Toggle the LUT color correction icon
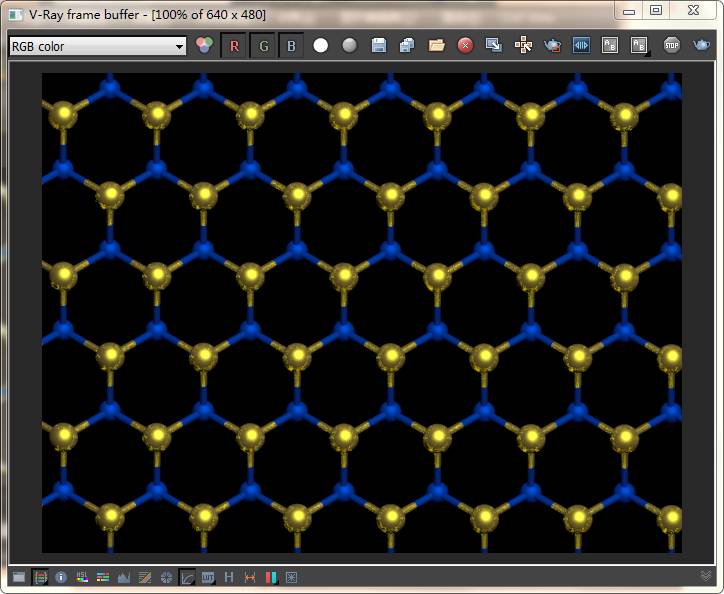724x594 pixels. [x=208, y=577]
